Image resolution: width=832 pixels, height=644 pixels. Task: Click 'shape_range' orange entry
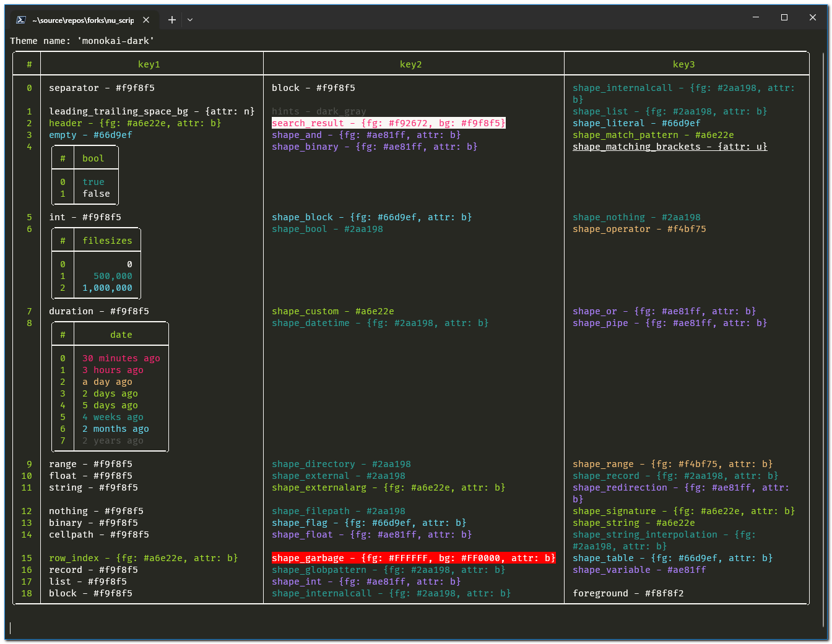673,464
